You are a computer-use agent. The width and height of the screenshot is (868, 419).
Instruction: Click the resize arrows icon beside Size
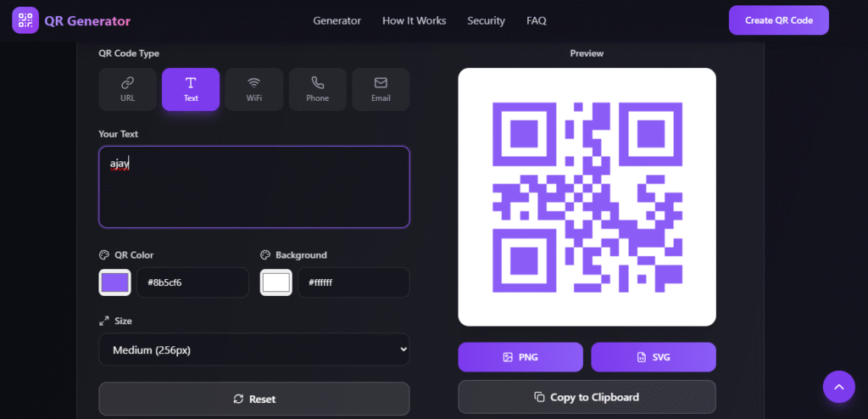click(104, 321)
